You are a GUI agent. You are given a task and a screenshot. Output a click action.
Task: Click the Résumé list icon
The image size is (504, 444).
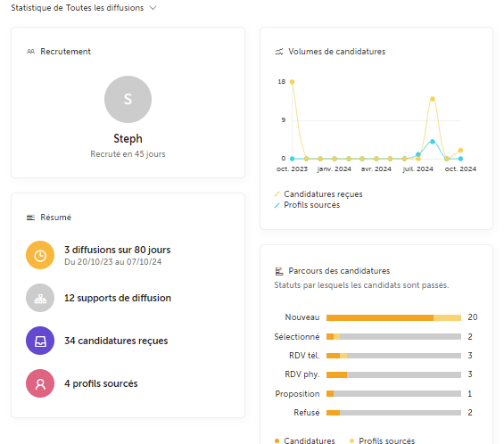pos(30,218)
